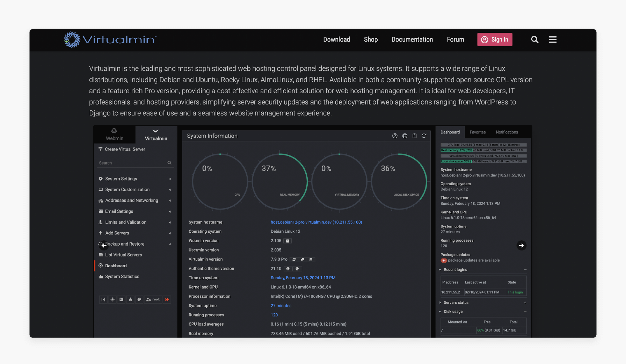Click the Real Memory 37% gauge
This screenshot has height=364, width=626.
(x=279, y=182)
